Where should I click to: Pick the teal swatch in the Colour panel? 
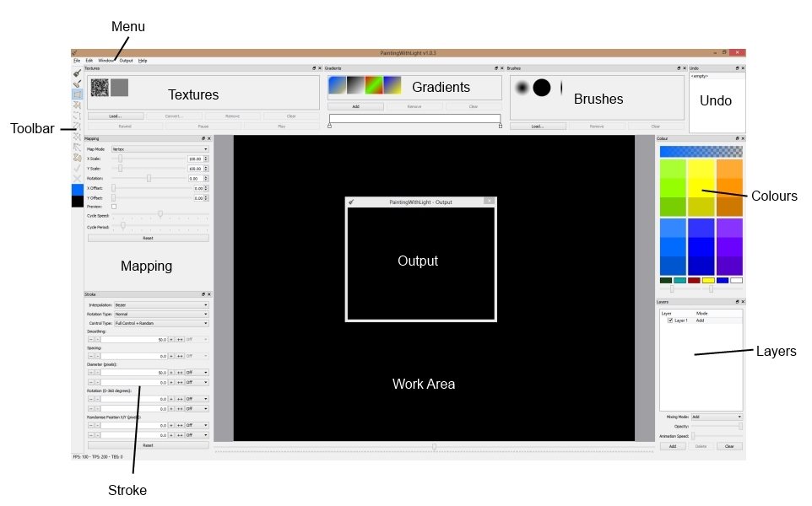point(680,281)
